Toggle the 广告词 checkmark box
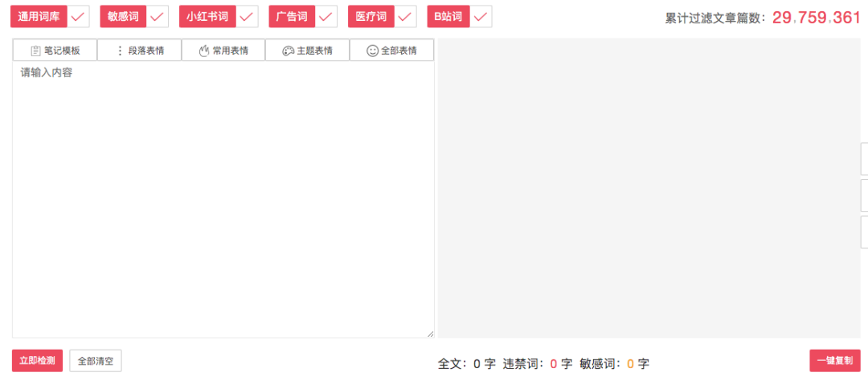 [x=326, y=17]
